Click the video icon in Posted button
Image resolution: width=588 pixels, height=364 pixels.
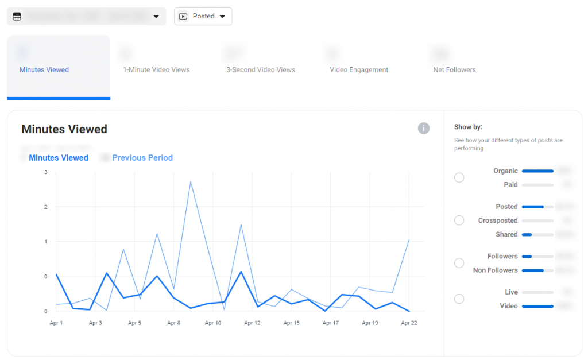coord(183,17)
